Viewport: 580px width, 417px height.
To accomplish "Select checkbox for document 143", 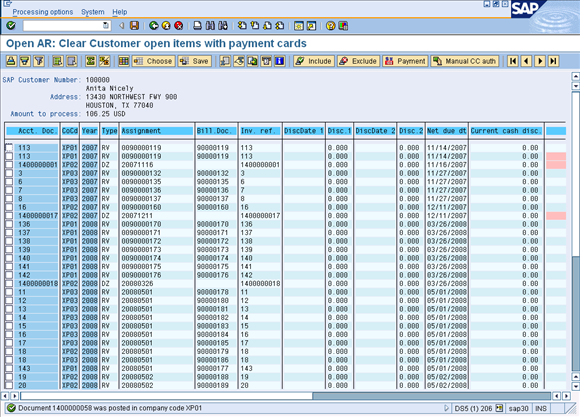I will point(9,369).
